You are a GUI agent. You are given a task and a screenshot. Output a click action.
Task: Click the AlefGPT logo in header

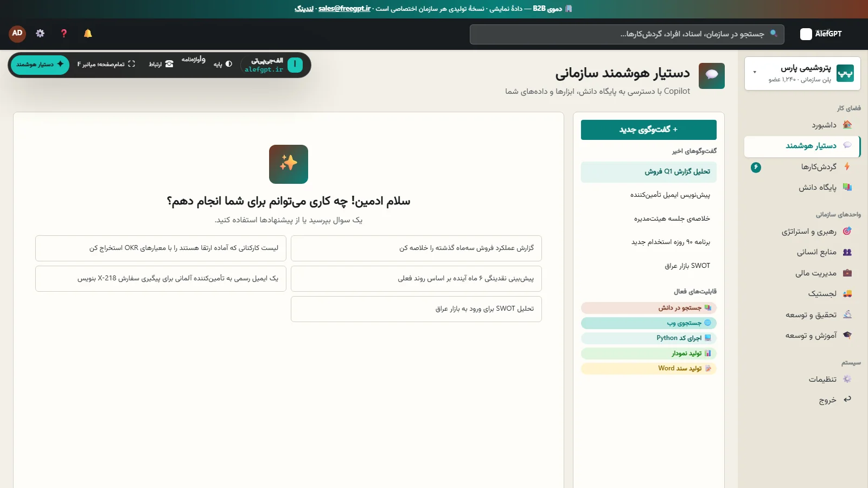pyautogui.click(x=821, y=34)
